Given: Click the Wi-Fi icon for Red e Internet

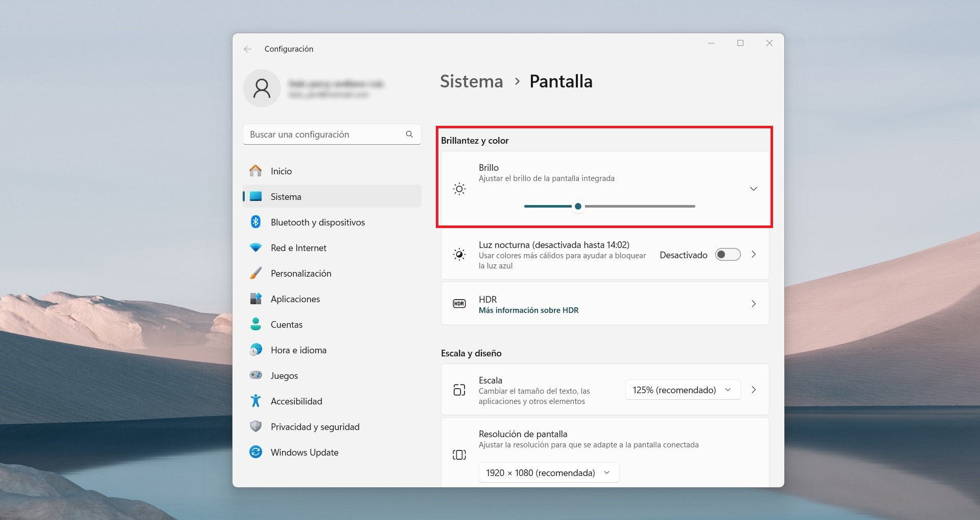Looking at the screenshot, I should [255, 247].
